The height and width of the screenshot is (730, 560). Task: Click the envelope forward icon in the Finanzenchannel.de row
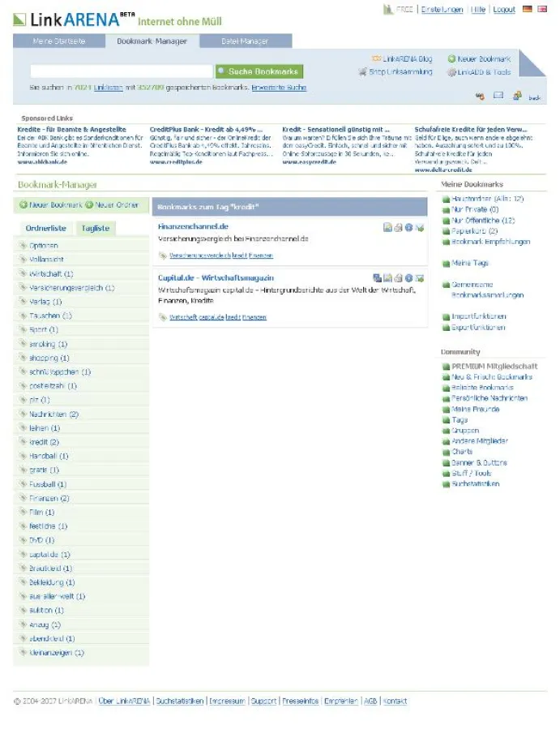click(x=420, y=227)
